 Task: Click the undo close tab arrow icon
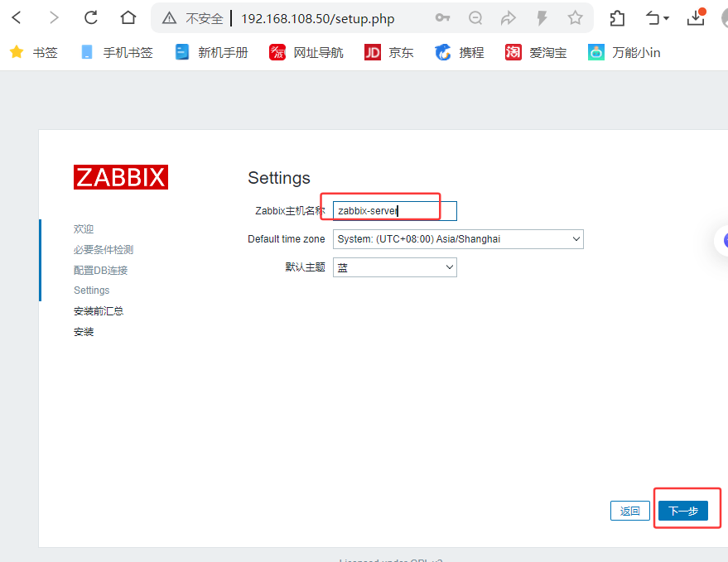[653, 18]
